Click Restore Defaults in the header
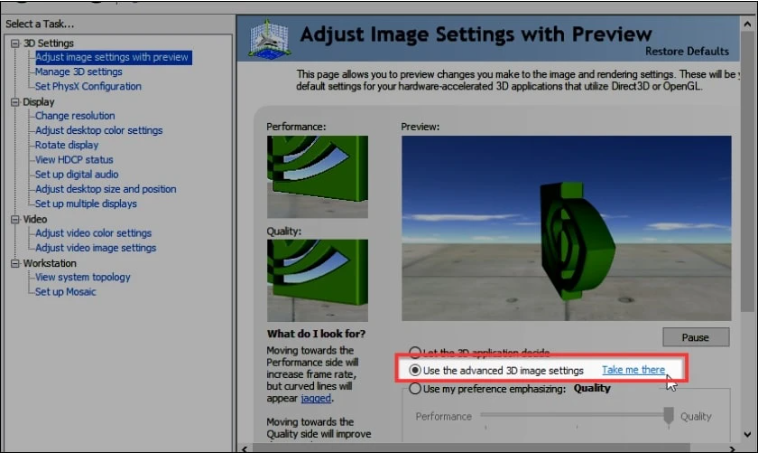Viewport: 759px width, 454px height. point(687,51)
